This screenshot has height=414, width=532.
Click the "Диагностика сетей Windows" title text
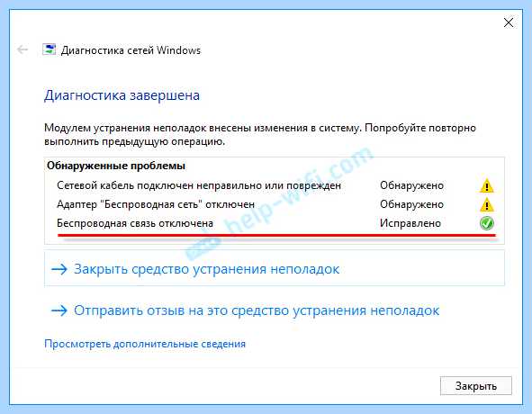[x=131, y=50]
